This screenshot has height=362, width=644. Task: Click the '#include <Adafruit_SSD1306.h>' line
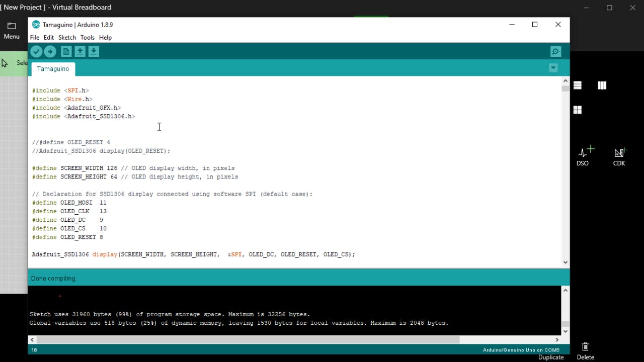coord(84,116)
